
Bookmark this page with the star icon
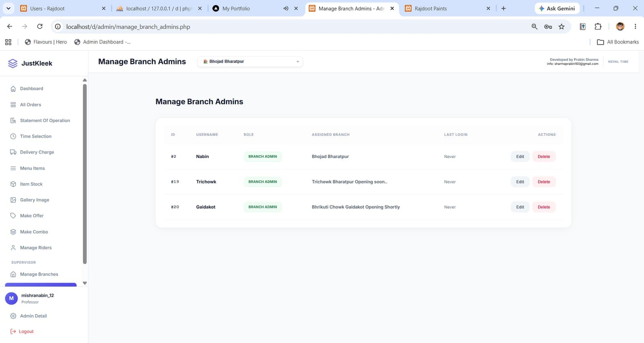coord(561,27)
